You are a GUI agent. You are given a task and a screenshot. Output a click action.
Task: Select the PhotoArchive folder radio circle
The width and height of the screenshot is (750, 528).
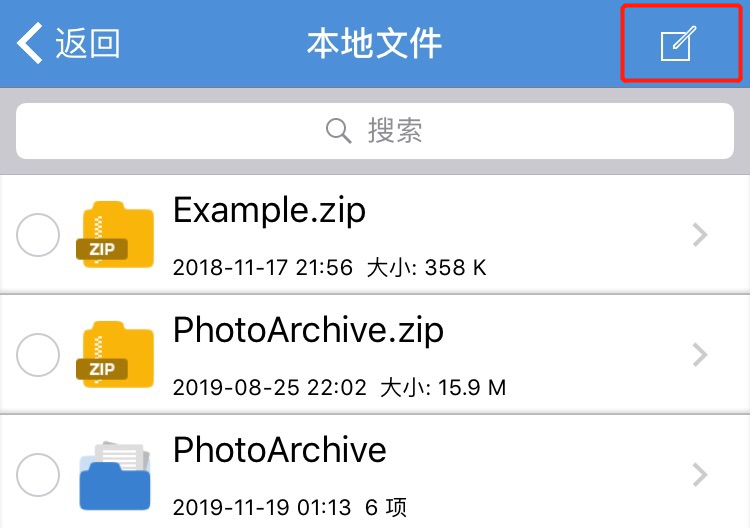pos(38,475)
